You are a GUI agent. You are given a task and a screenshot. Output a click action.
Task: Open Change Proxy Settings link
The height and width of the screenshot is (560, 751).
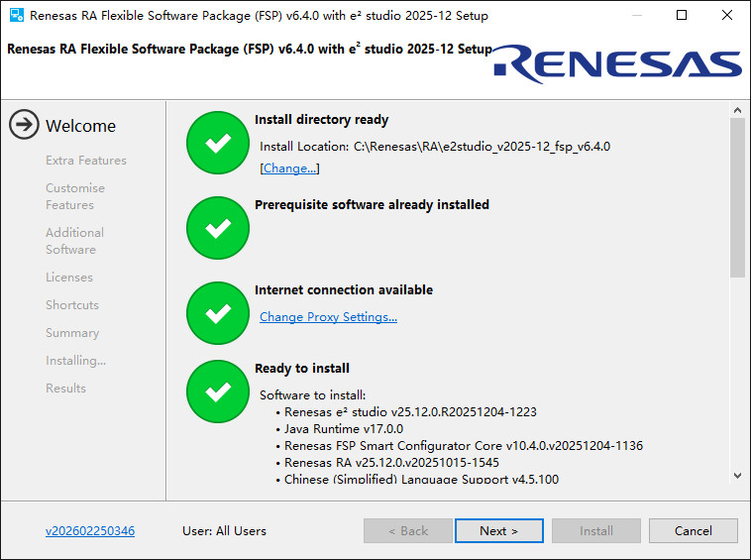point(328,316)
